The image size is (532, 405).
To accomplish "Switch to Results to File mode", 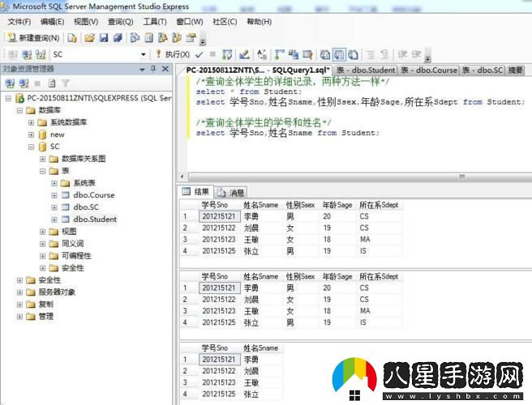I will (354, 54).
